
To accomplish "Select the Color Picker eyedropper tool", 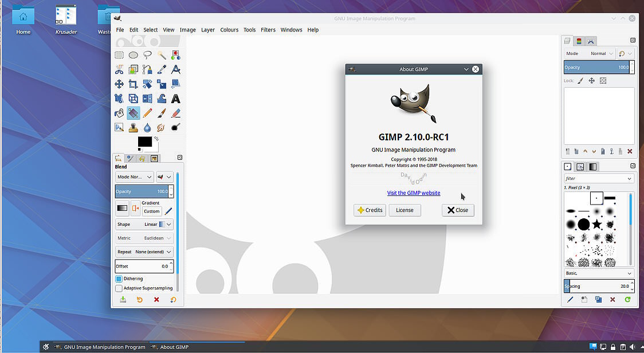I will coord(162,69).
